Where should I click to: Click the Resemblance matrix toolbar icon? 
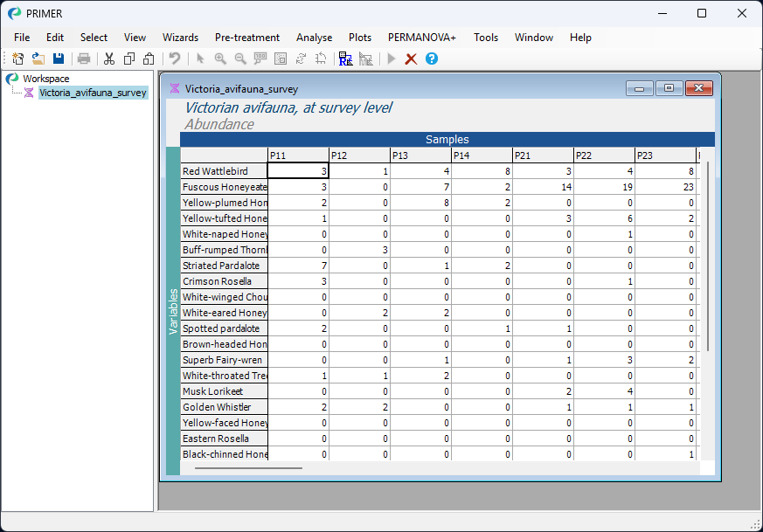(345, 59)
